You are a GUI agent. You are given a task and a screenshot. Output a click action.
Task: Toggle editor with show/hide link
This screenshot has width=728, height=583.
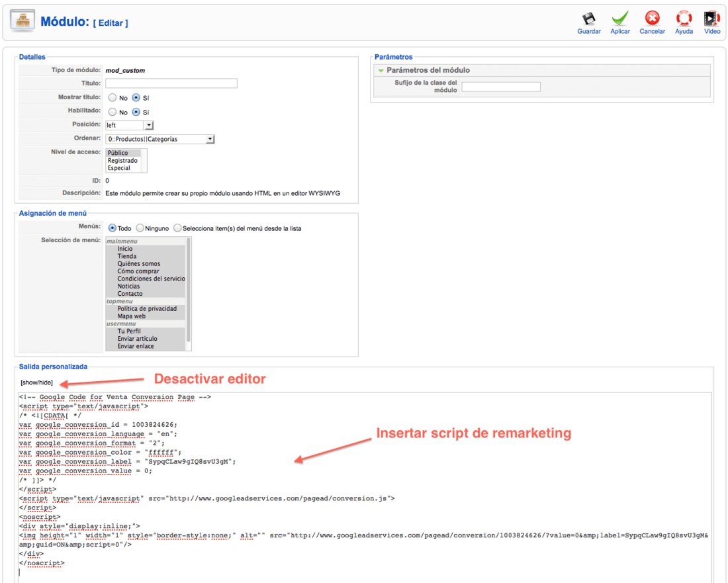[x=36, y=382]
